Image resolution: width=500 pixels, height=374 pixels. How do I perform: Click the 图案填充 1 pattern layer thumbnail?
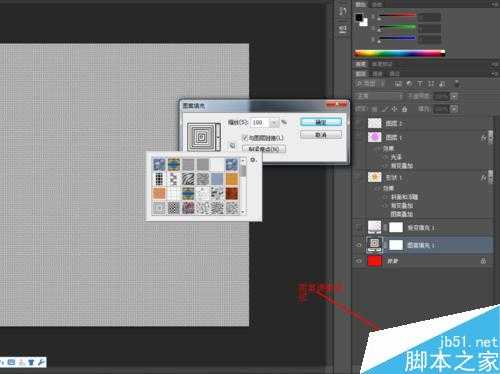tap(374, 244)
